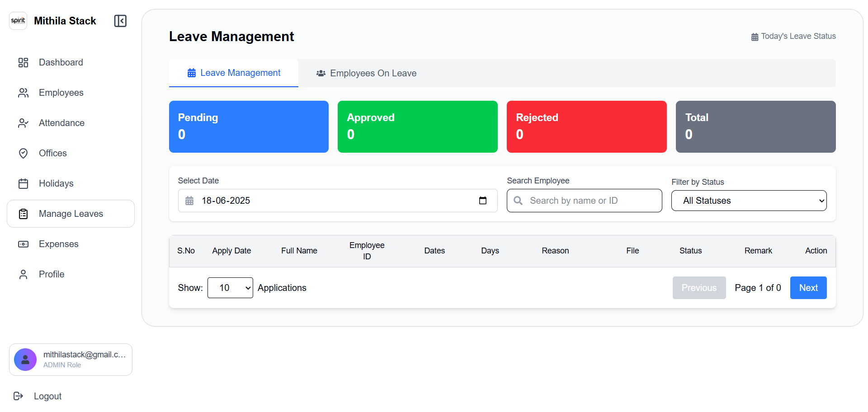Click the Offices map pin icon
Screen dimensions: 868x412
tap(23, 153)
